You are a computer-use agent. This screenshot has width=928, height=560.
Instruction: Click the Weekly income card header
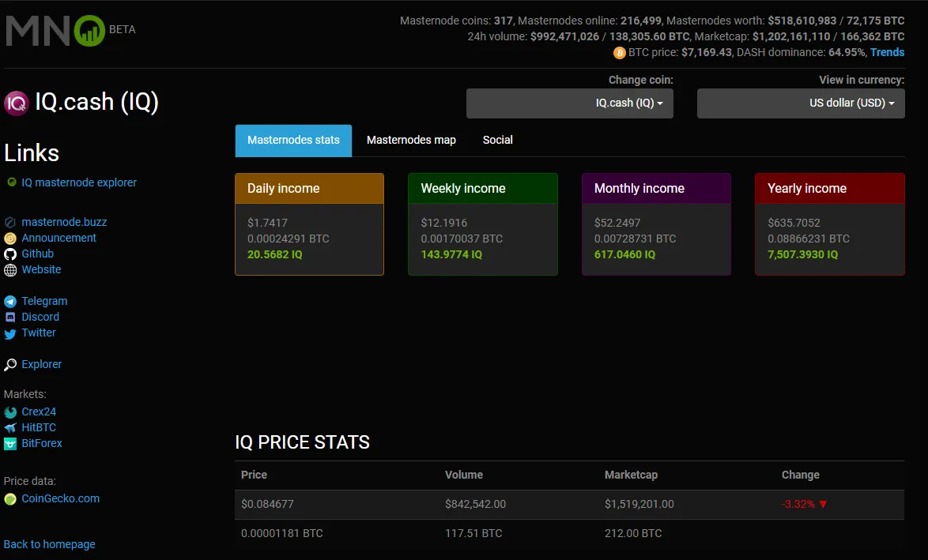(482, 189)
